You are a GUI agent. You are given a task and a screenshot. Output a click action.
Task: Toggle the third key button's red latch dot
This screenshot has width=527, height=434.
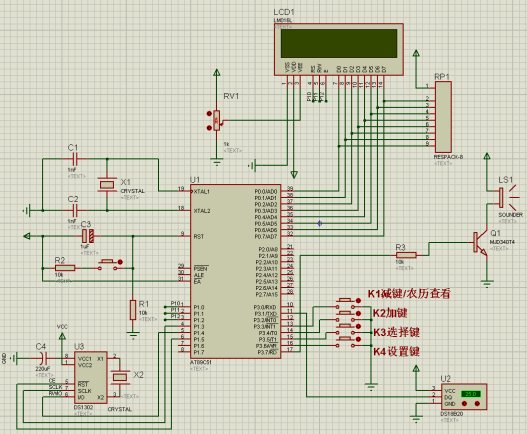click(359, 326)
